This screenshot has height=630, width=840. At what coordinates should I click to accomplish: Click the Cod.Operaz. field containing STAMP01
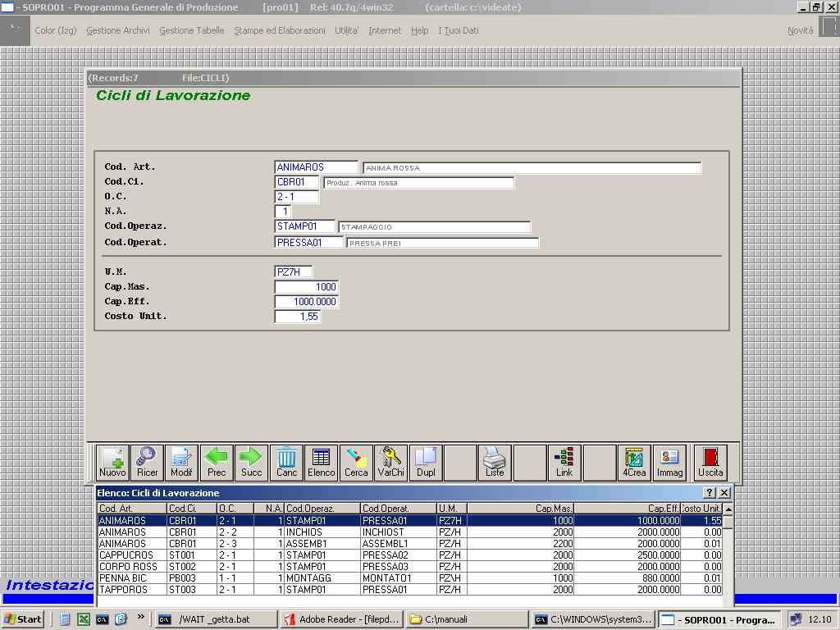[x=304, y=226]
